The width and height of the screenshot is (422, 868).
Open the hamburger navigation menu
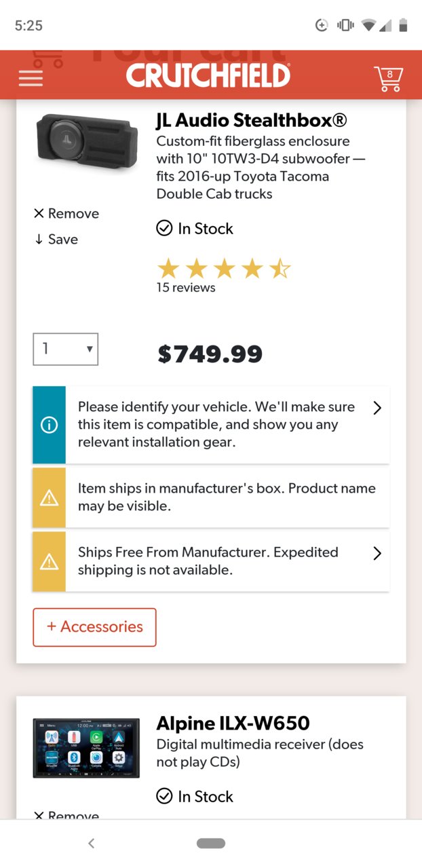pos(31,77)
